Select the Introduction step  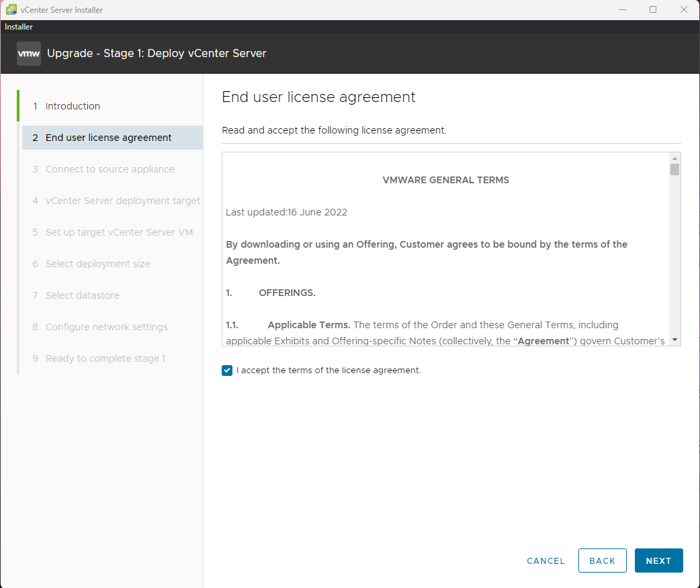tap(73, 106)
